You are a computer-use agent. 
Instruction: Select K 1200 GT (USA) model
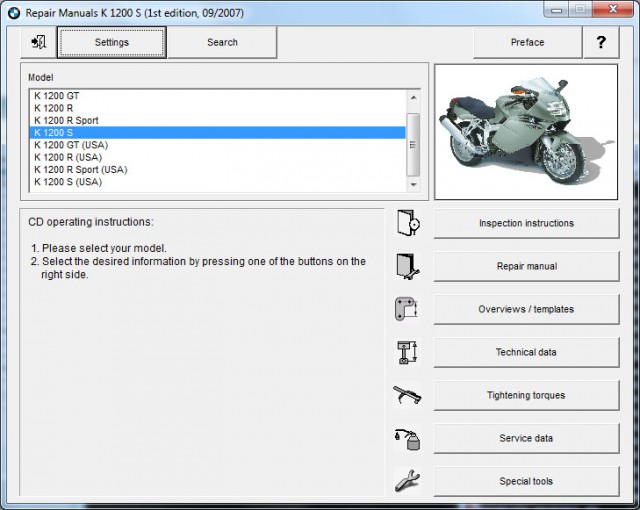click(x=218, y=145)
